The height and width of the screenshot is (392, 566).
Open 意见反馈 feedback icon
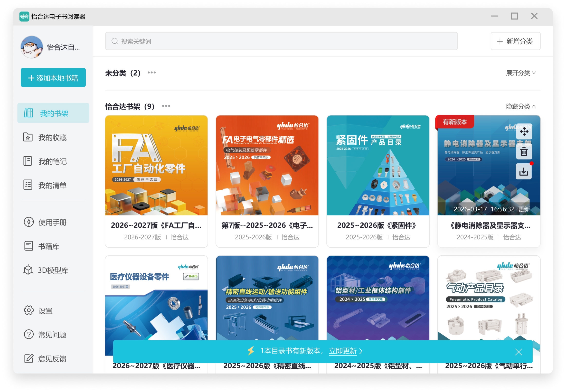[x=29, y=358]
